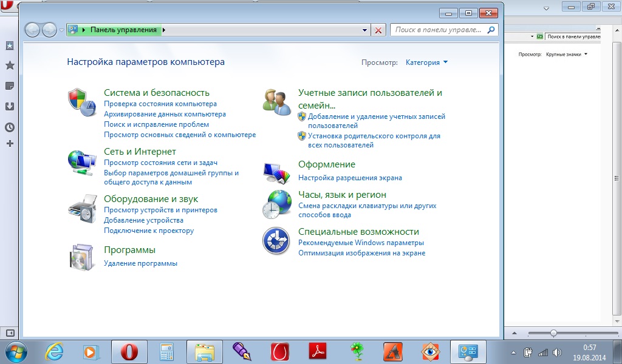
Task: Click the Настройка разрешения экрана link
Action: (350, 178)
